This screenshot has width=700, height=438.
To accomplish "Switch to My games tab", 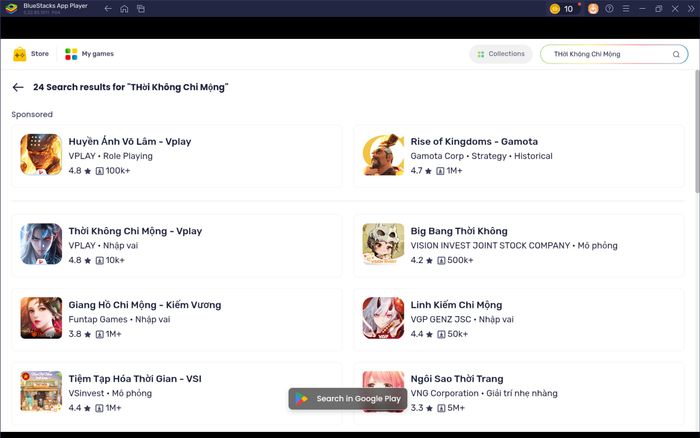I will point(89,54).
